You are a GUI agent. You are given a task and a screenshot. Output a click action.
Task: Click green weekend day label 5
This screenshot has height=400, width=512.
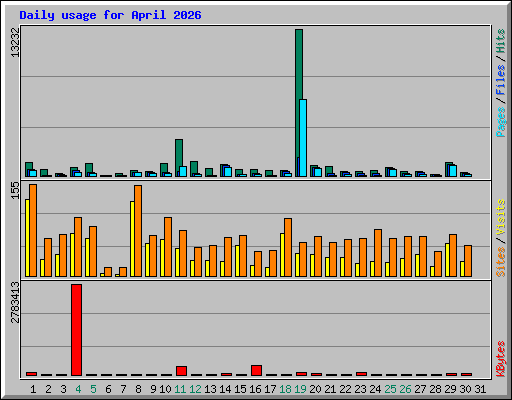point(93,389)
